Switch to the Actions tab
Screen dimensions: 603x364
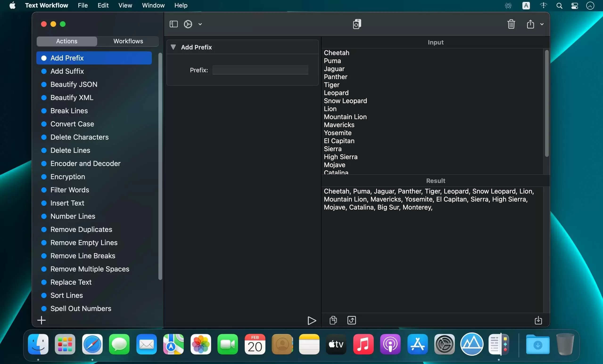click(x=66, y=41)
